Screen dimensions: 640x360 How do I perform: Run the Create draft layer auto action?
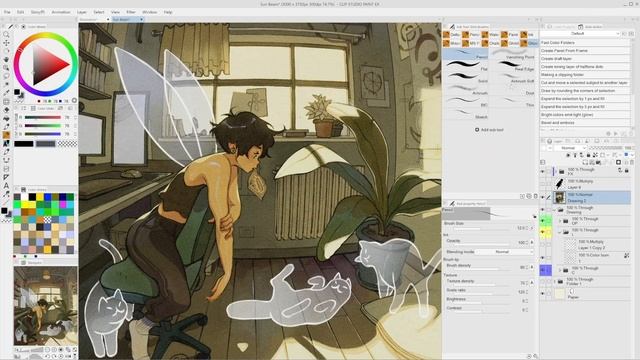click(585, 59)
